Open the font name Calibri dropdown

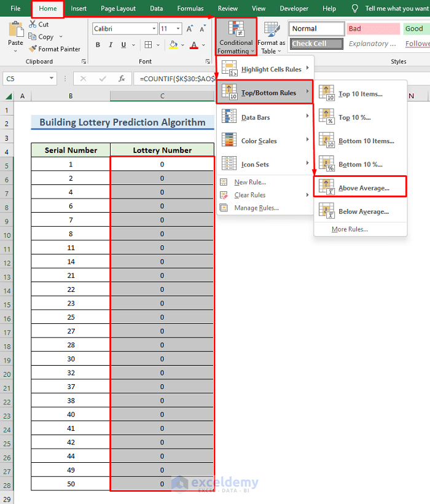tap(154, 29)
